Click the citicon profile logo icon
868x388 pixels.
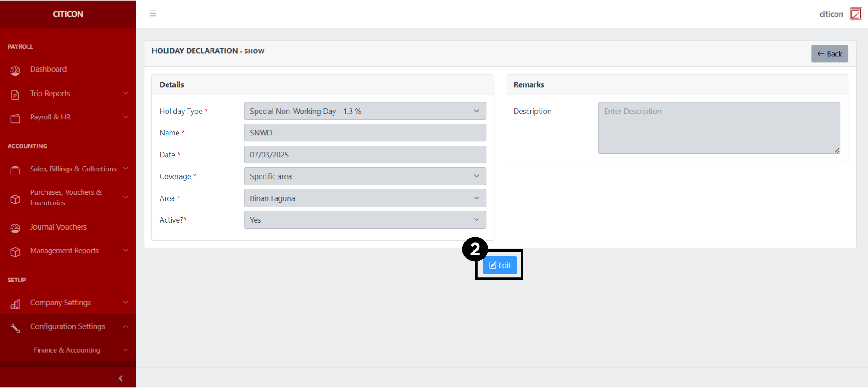pyautogui.click(x=856, y=14)
